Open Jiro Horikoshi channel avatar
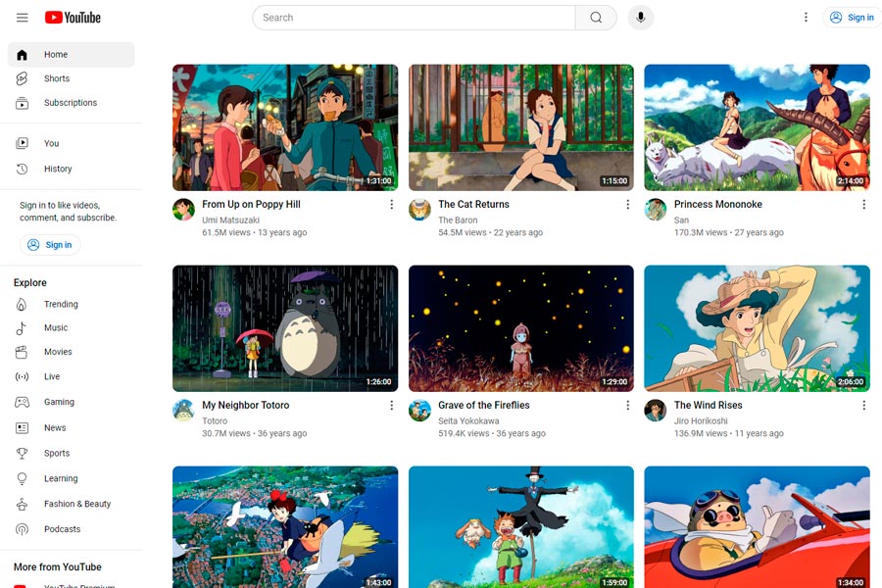Image resolution: width=882 pixels, height=588 pixels. tap(656, 411)
